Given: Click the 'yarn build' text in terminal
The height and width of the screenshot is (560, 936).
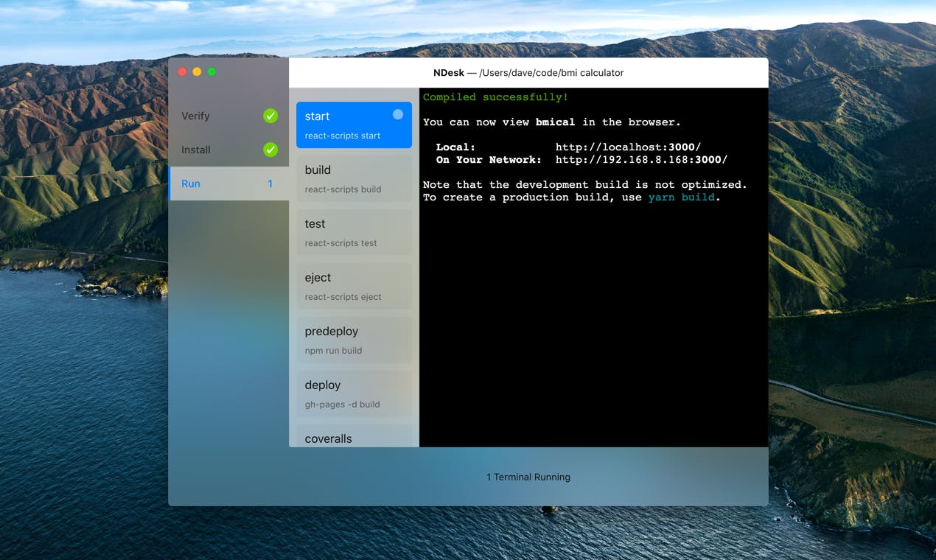Looking at the screenshot, I should coord(681,197).
